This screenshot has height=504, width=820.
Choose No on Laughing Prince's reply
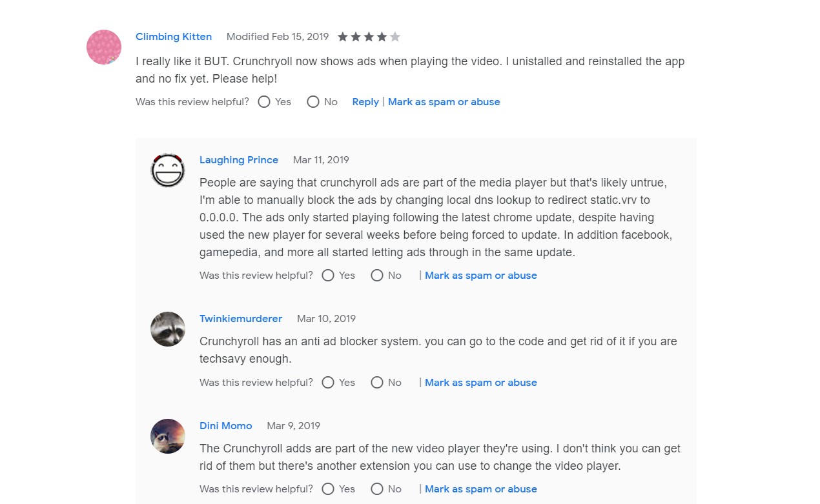pos(377,276)
